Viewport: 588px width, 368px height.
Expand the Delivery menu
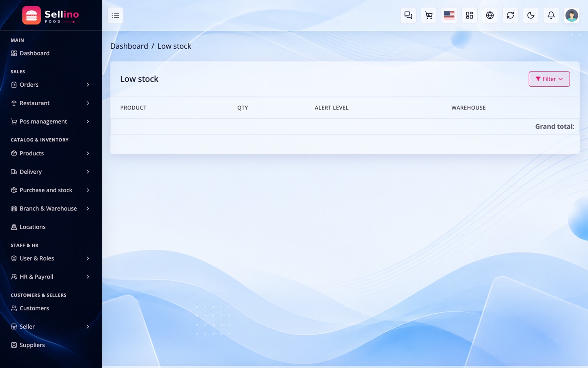tap(51, 172)
